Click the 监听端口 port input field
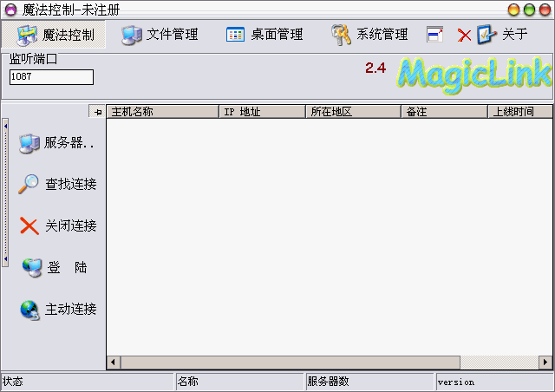555x392 pixels. [51, 77]
